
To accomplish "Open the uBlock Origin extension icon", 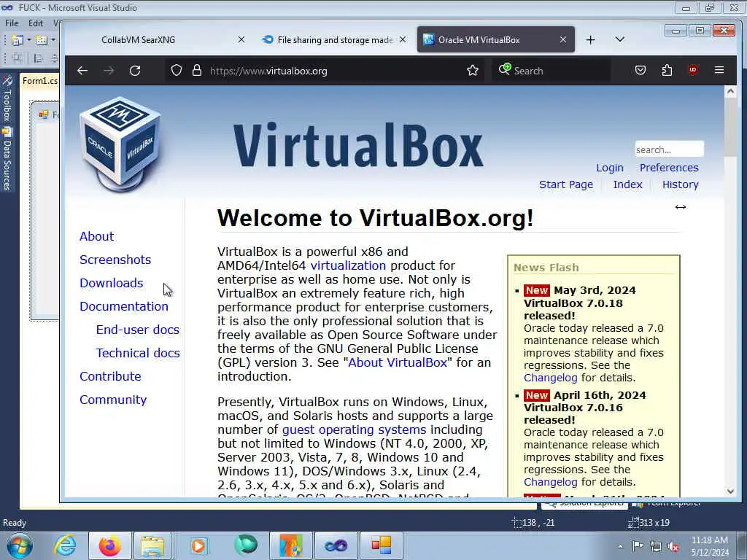I will coord(693,70).
